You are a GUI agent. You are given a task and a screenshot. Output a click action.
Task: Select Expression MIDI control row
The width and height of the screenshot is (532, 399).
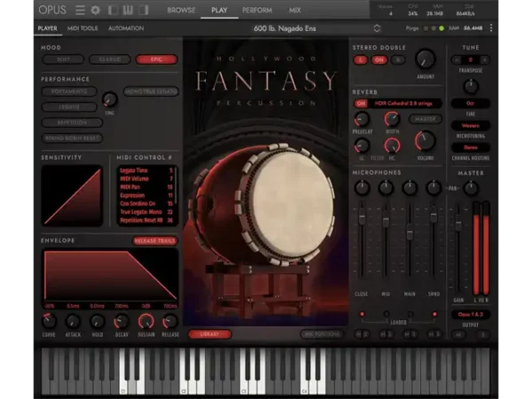coord(146,195)
